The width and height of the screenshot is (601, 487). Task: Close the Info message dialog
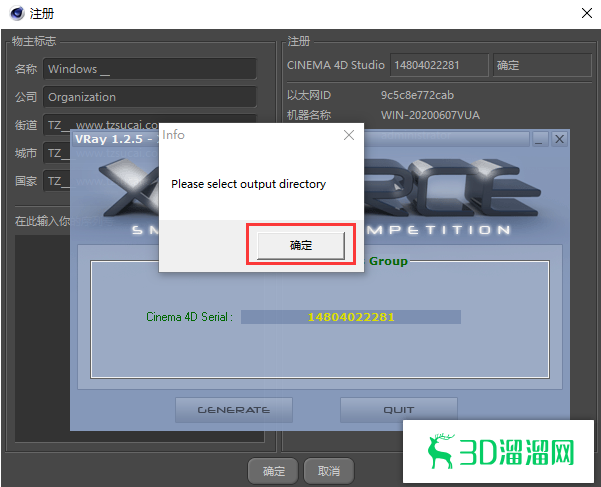[349, 135]
